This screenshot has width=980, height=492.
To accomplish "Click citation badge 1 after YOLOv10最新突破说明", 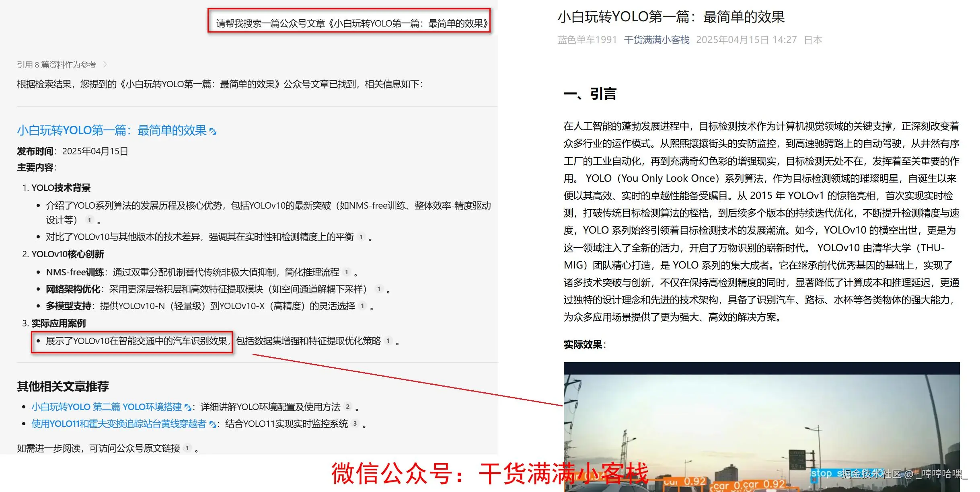I will [x=89, y=220].
